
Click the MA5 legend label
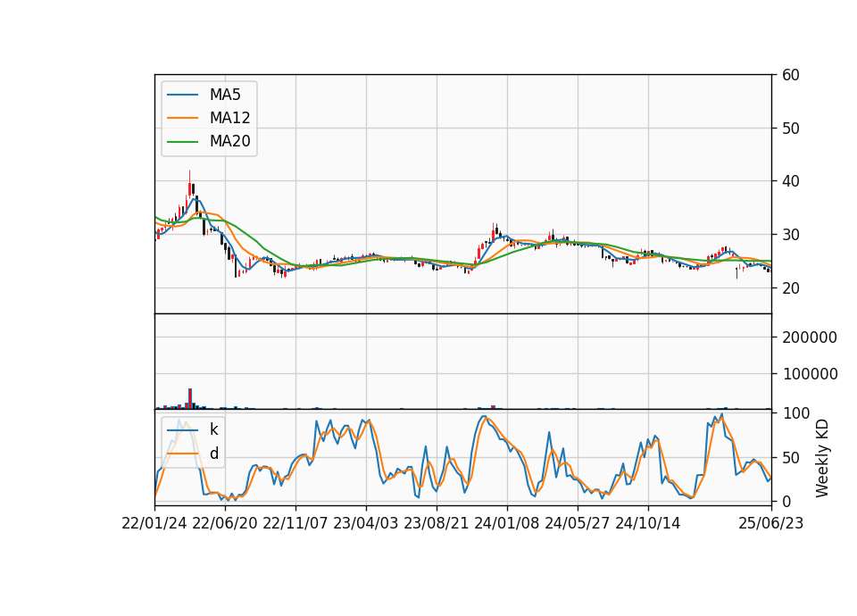pyautogui.click(x=225, y=95)
